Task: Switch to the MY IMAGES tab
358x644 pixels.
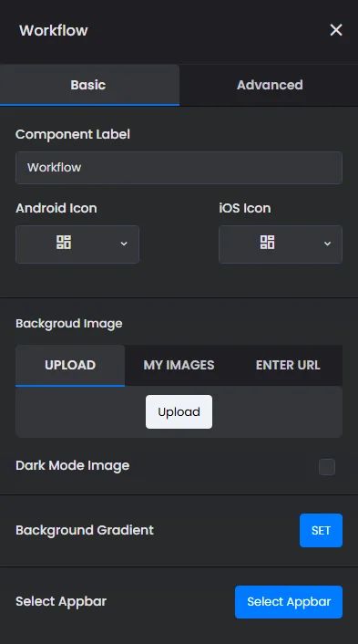Action: [179, 365]
